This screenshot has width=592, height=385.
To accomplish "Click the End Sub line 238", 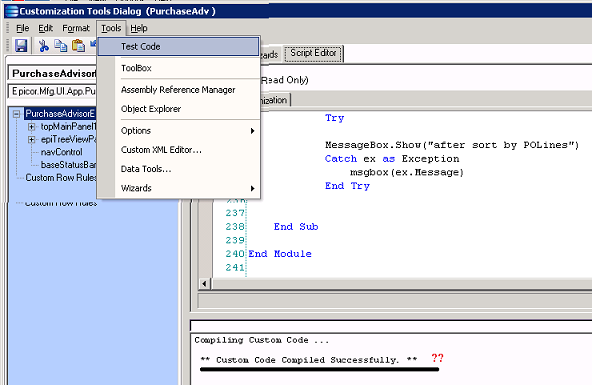I will coord(296,226).
